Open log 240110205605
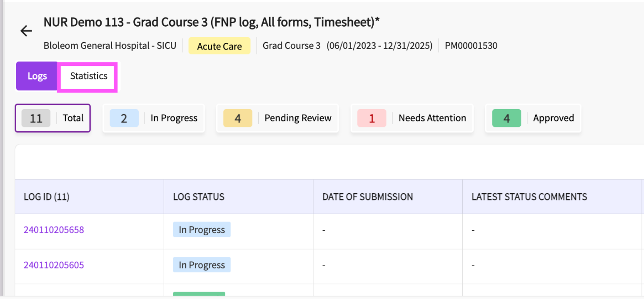Screen dimensions: 644x299 (54, 265)
